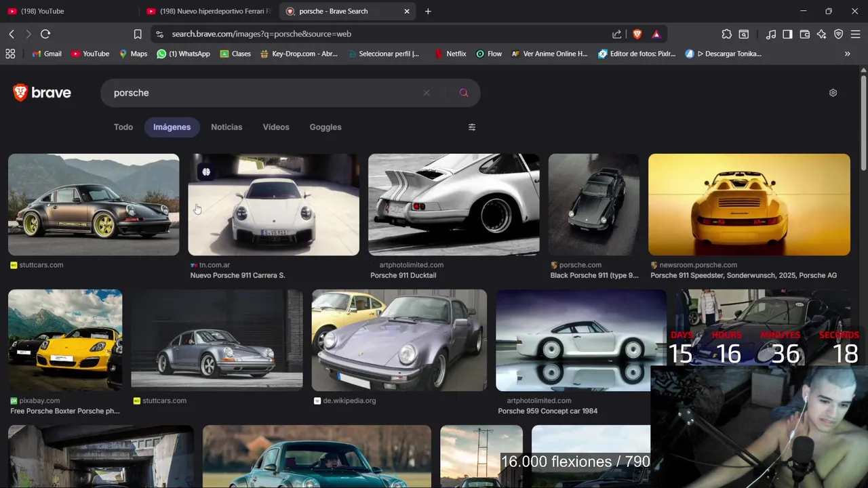Open image filters sliders icon
868x488 pixels.
(x=472, y=127)
